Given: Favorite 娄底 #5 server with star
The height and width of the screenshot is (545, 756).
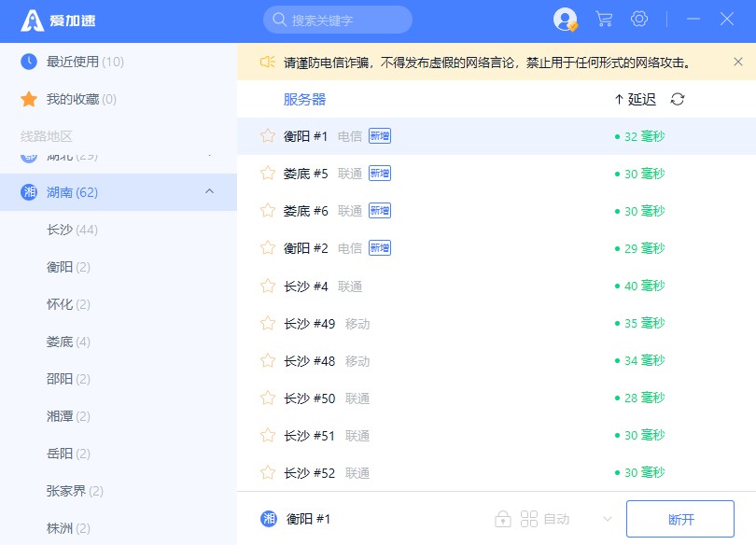Looking at the screenshot, I should pos(268,174).
